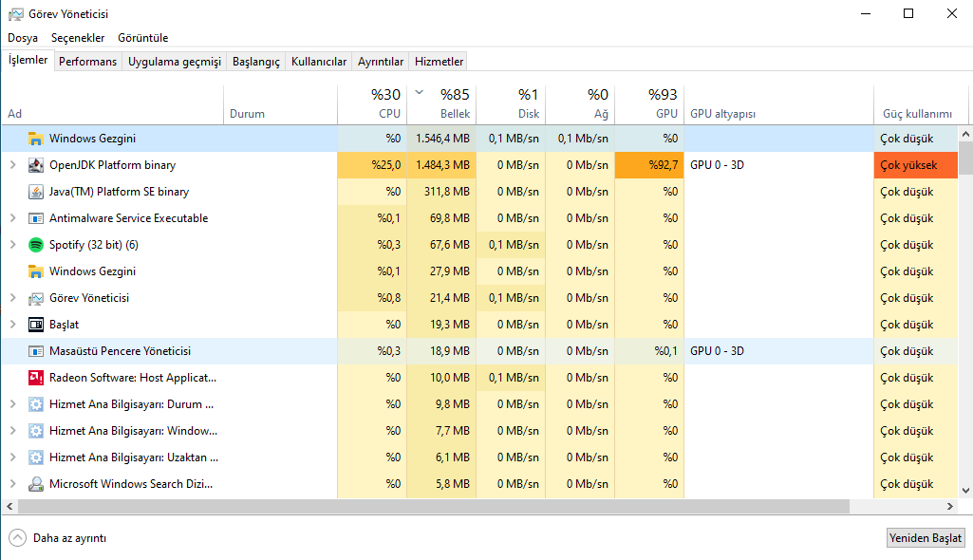Viewport: 973px width, 560px height.
Task: Click the Antimalware Service Executable icon
Action: [x=36, y=218]
